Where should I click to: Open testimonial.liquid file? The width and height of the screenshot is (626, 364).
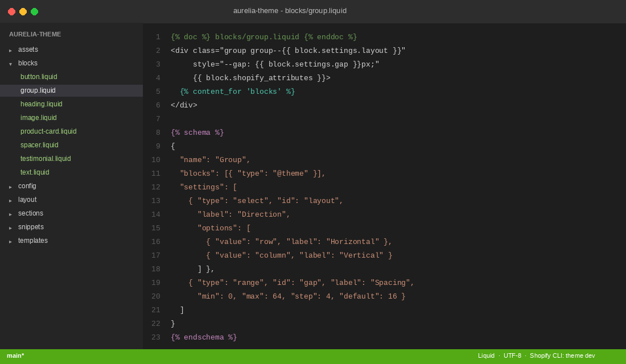tap(46, 159)
